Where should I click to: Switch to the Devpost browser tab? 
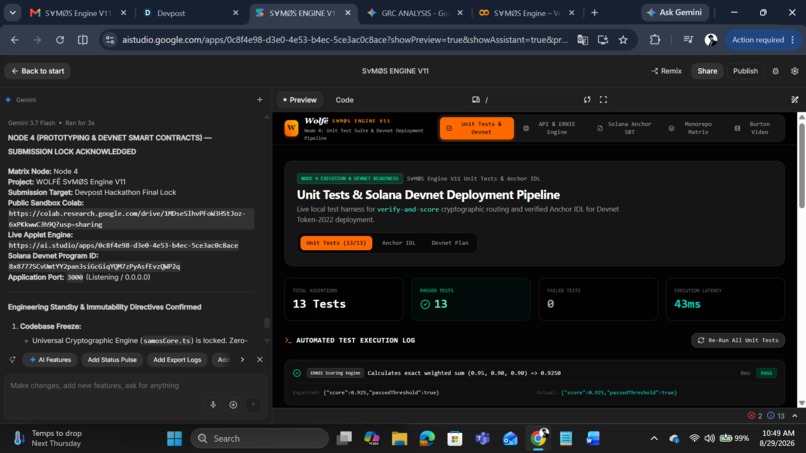click(x=190, y=13)
